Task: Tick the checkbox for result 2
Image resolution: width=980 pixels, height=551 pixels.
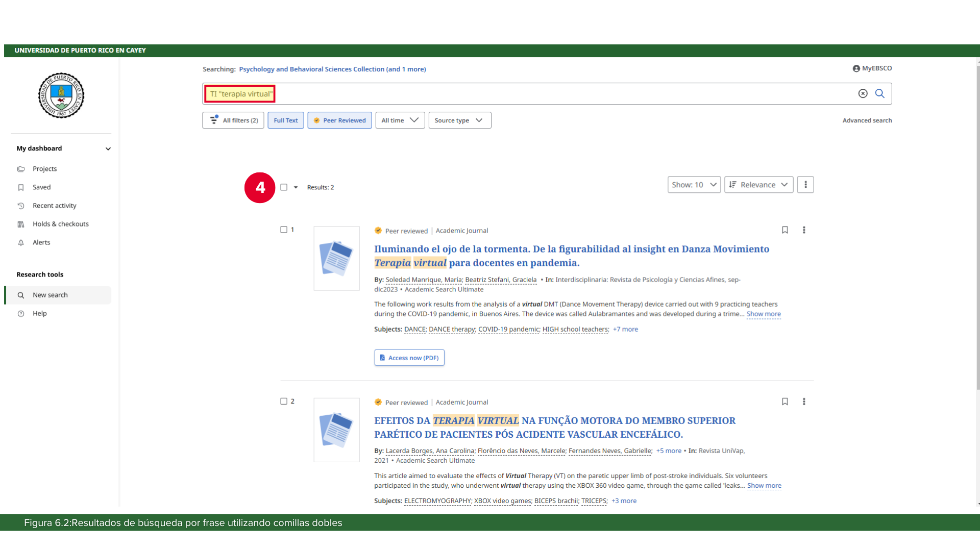Action: click(284, 401)
